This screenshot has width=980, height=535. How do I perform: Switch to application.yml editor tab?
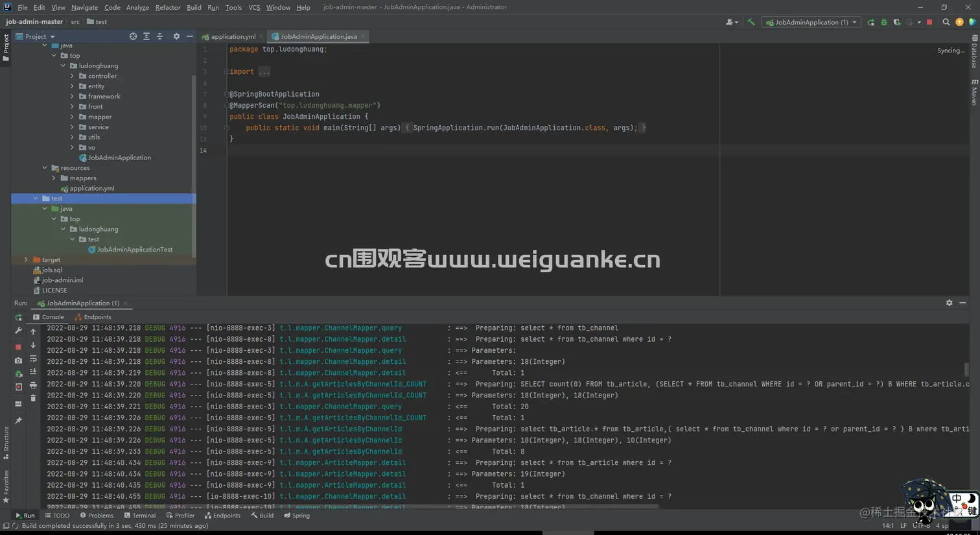(229, 36)
